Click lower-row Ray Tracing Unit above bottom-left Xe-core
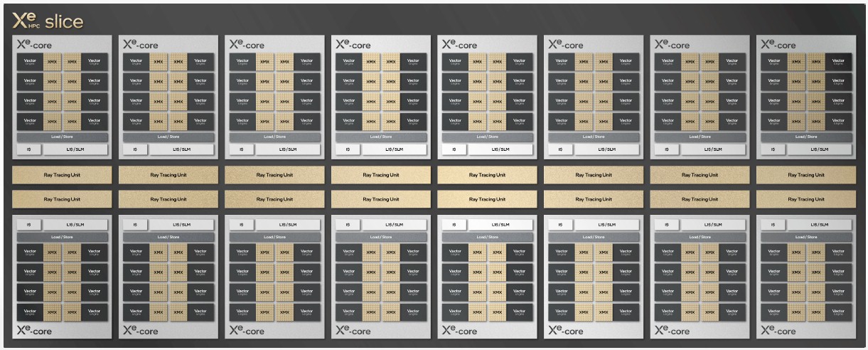868x350 pixels. coord(62,199)
